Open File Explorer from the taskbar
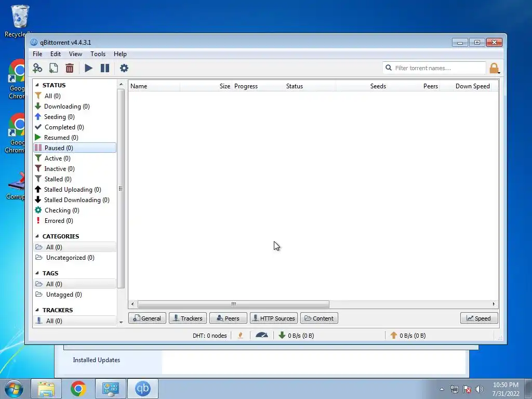Image resolution: width=532 pixels, height=399 pixels. 46,389
